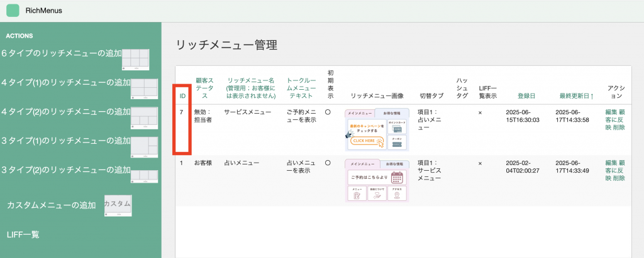
Task: Click the 3タイプ(1) layout thumbnail icon
Action: pos(144,147)
